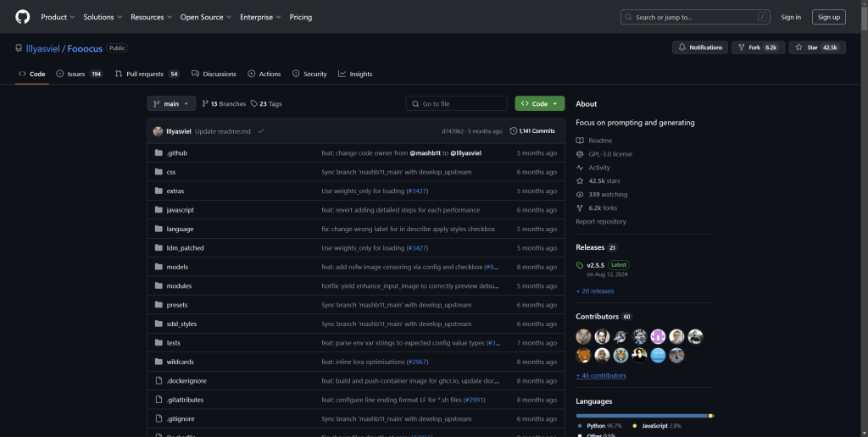Click the Sign in link
Screen dimensions: 868x437
791,17
